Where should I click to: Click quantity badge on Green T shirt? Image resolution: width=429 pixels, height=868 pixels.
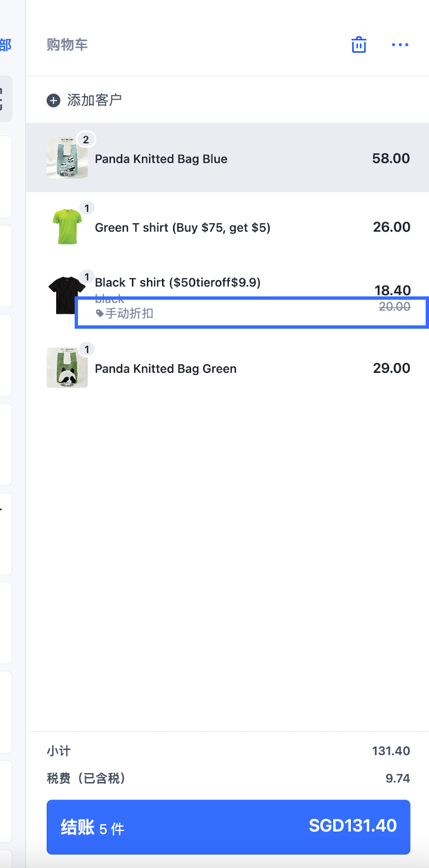click(x=87, y=208)
